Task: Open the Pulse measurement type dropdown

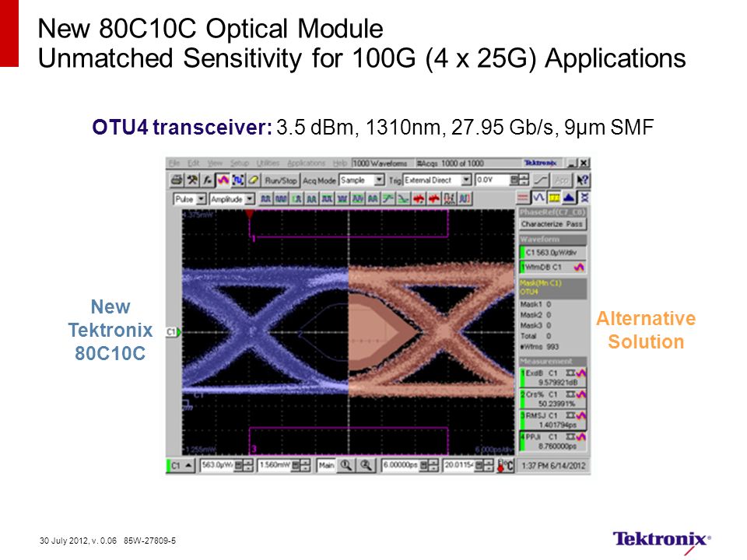Action: click(x=189, y=199)
